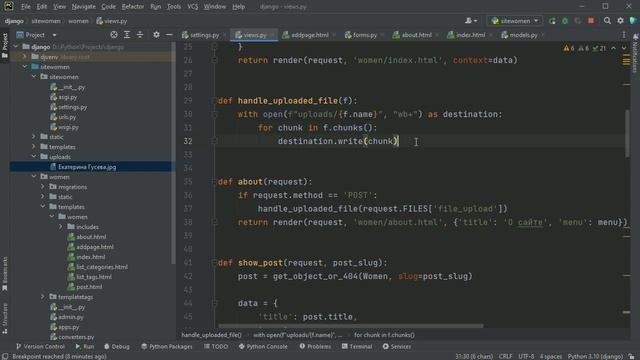
Task: Open Project panel settings gear
Action: (x=156, y=35)
